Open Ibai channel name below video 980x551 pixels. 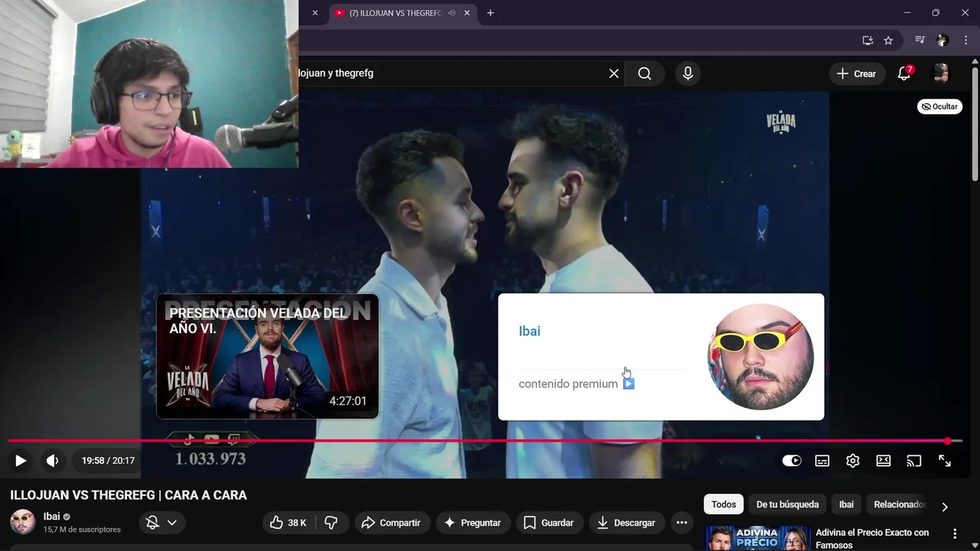pyautogui.click(x=51, y=517)
